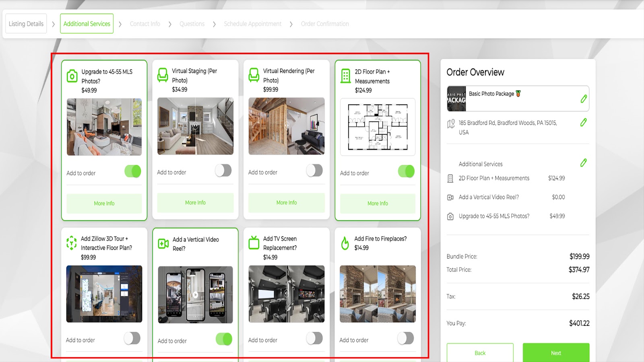Open the Schedule Appointment step
The width and height of the screenshot is (644, 362).
253,24
